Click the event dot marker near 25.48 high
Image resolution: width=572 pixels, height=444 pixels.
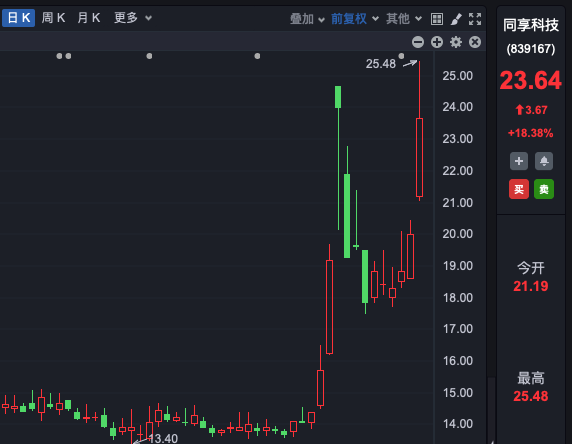pyautogui.click(x=401, y=56)
